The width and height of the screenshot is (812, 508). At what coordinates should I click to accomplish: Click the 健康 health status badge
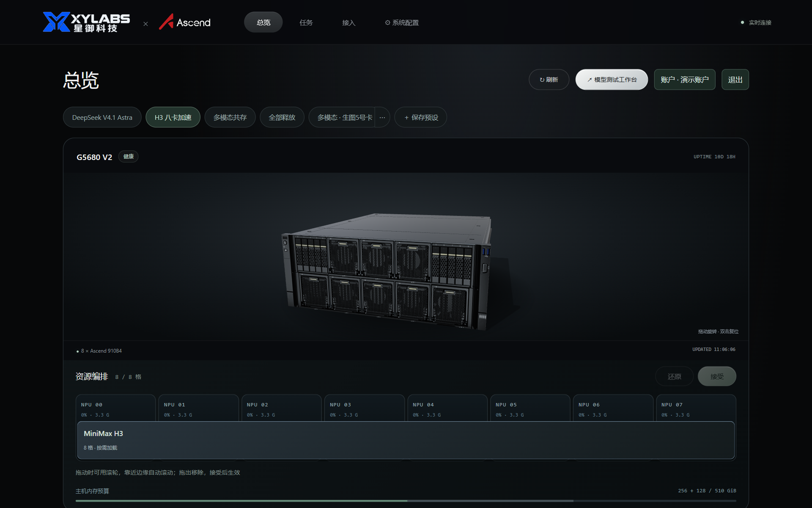click(x=129, y=157)
